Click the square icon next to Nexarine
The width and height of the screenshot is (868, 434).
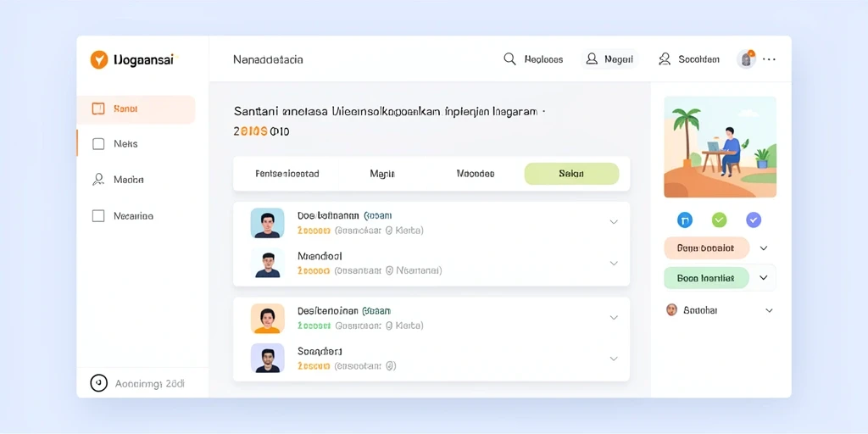98,216
